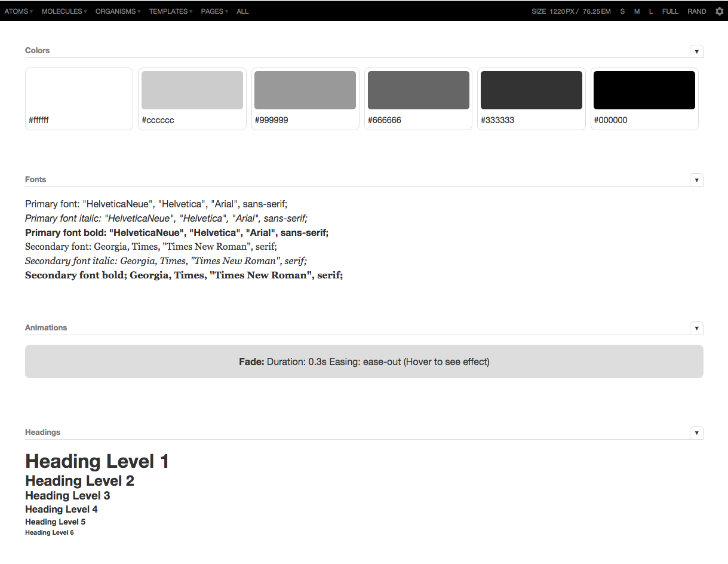The width and height of the screenshot is (728, 564).
Task: Expand the Colors section arrow
Action: click(x=696, y=51)
